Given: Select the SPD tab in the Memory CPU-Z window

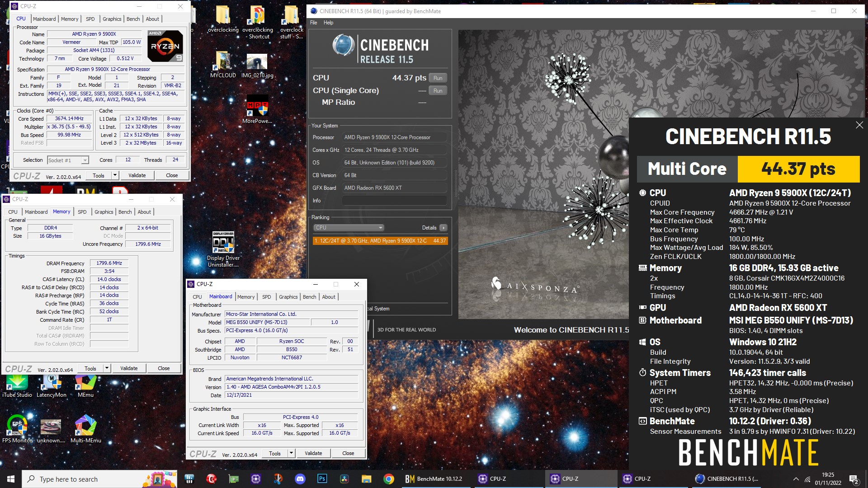Looking at the screenshot, I should point(82,212).
